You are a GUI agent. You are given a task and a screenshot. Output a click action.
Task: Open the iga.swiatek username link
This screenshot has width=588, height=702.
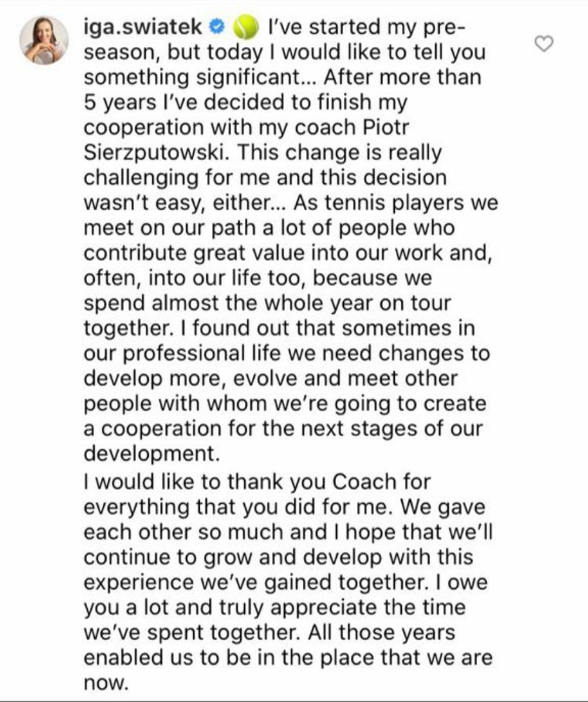[x=142, y=27]
